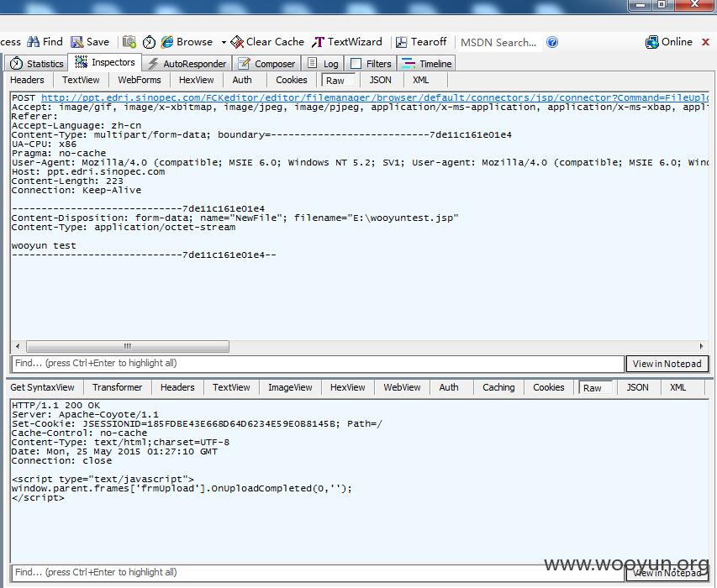The image size is (717, 588).
Task: Select the response JSON tab
Action: (637, 387)
